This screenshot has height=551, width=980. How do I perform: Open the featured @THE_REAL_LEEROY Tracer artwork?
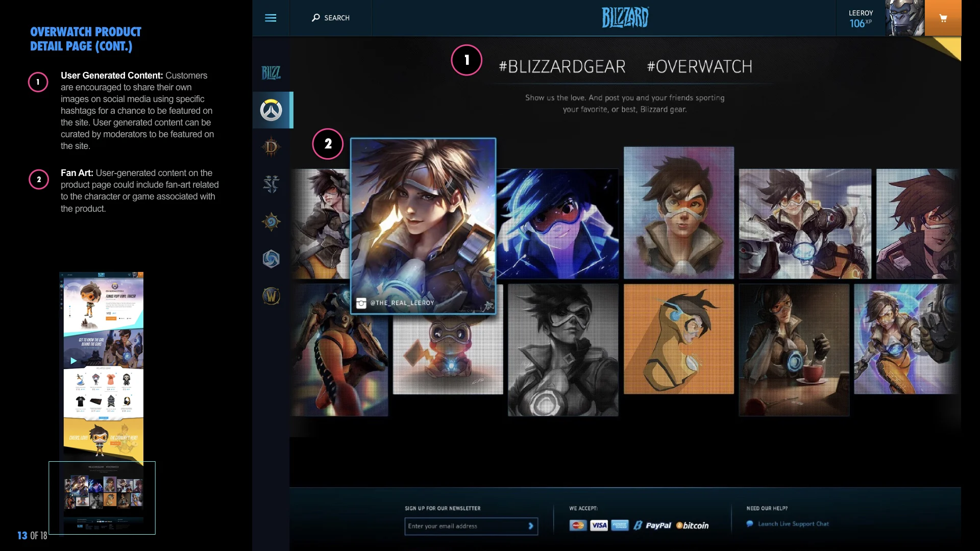pos(423,224)
